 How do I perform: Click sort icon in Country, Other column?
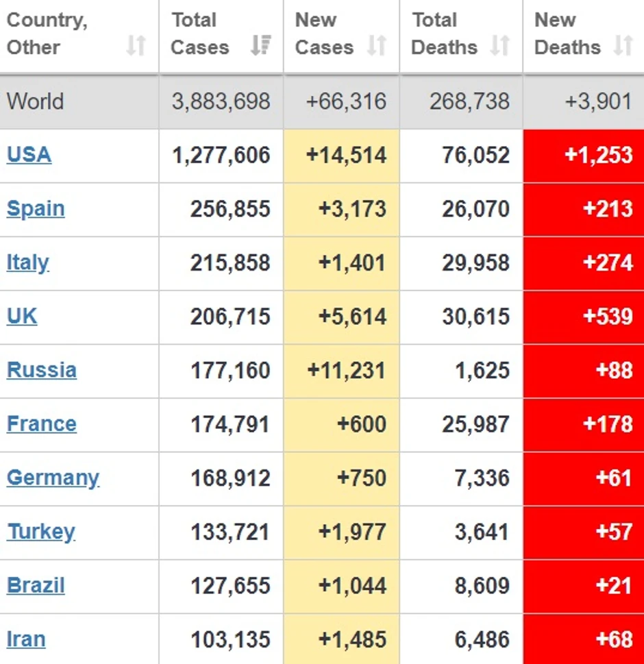click(136, 47)
